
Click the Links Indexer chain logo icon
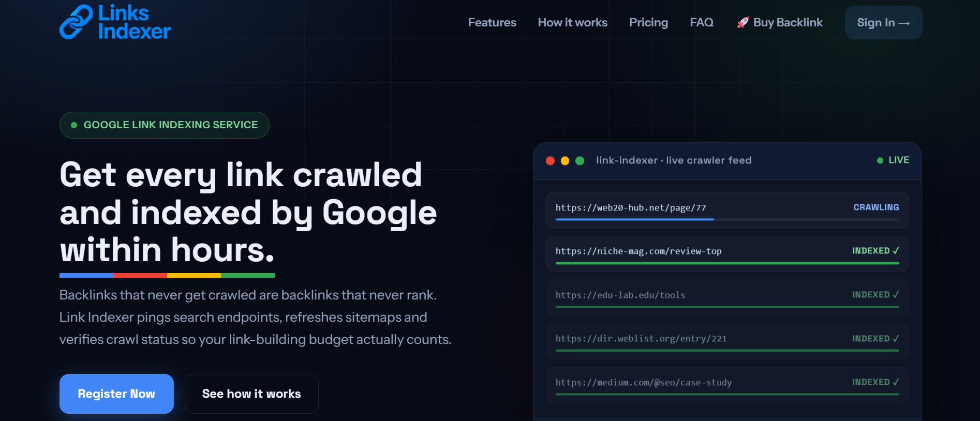(x=77, y=22)
